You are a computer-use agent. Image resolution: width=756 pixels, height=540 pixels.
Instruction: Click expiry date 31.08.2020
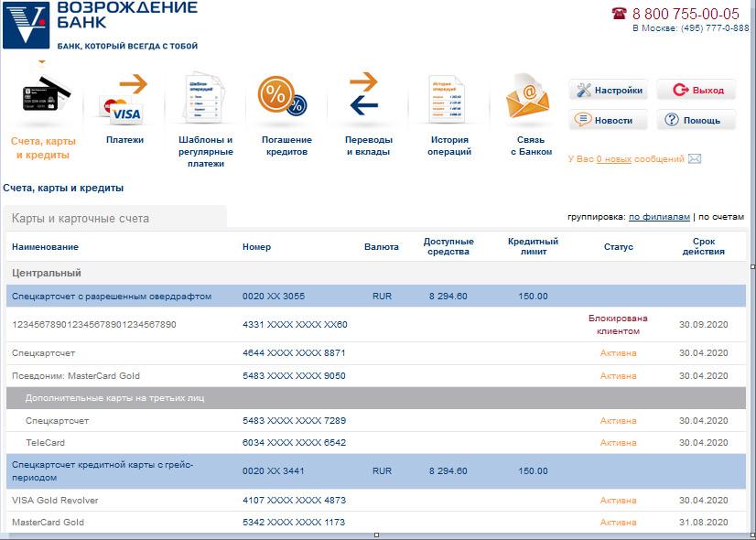click(704, 523)
